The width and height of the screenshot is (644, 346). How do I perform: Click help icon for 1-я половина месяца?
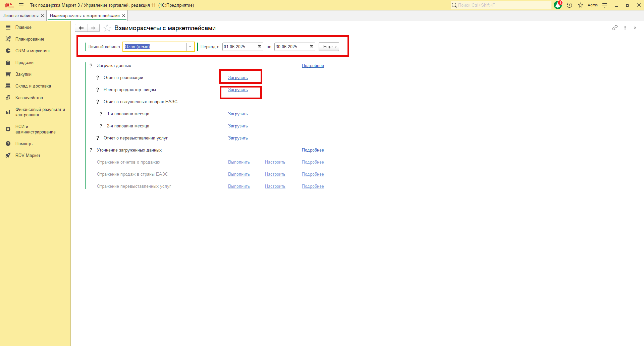click(101, 114)
